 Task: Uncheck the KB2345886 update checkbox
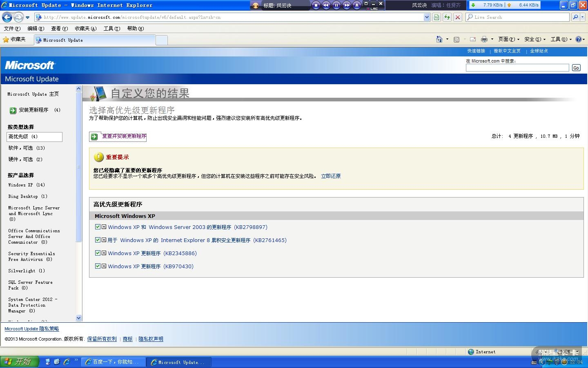(98, 253)
